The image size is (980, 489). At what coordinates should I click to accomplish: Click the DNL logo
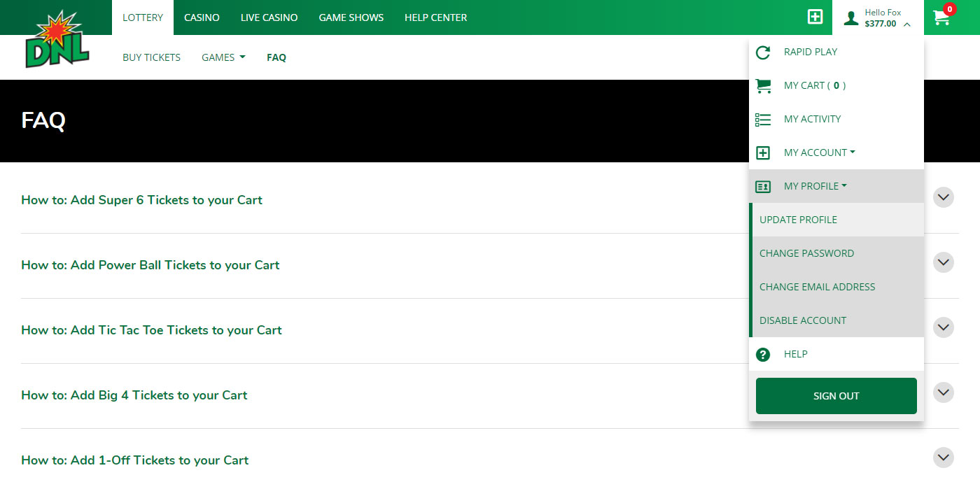pyautogui.click(x=57, y=40)
